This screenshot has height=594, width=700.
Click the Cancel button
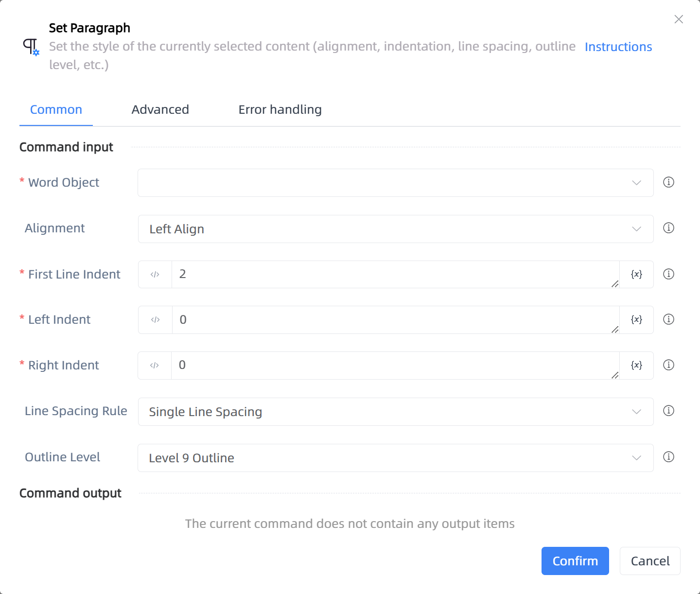click(x=650, y=561)
